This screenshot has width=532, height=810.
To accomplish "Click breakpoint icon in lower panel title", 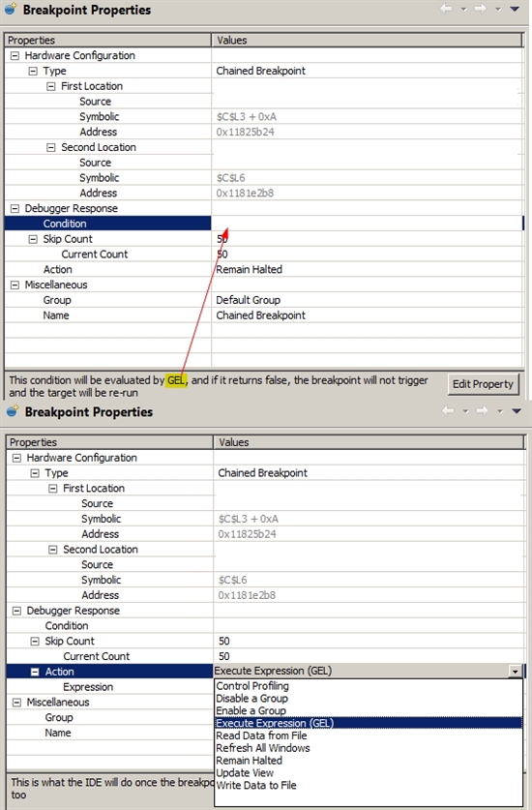I will coord(13,411).
